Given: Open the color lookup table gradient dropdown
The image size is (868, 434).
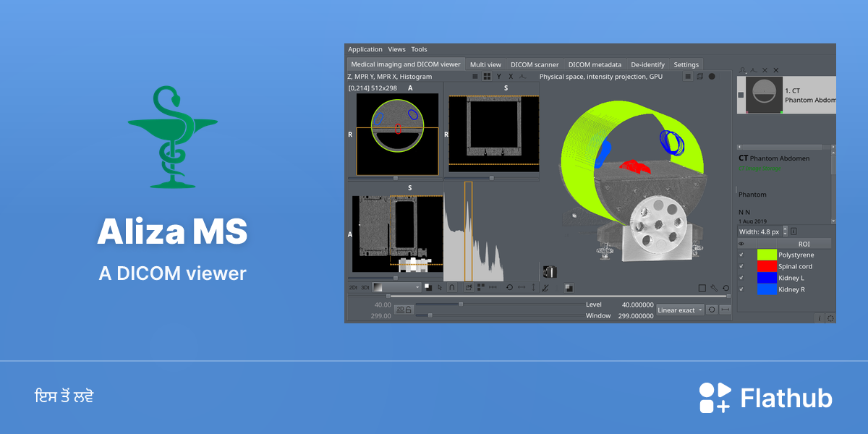Looking at the screenshot, I should click(x=397, y=287).
